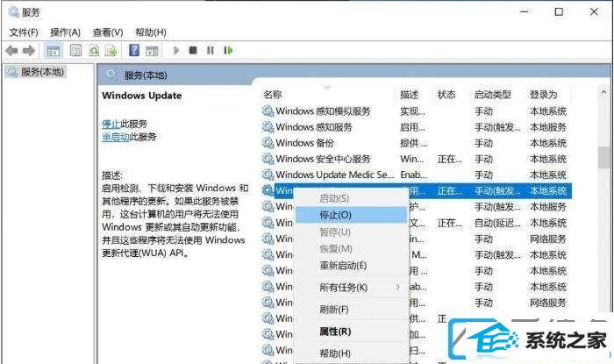Viewport: 614px width, 364px height.
Task: Click the Pause Service icon
Action: coord(211,50)
